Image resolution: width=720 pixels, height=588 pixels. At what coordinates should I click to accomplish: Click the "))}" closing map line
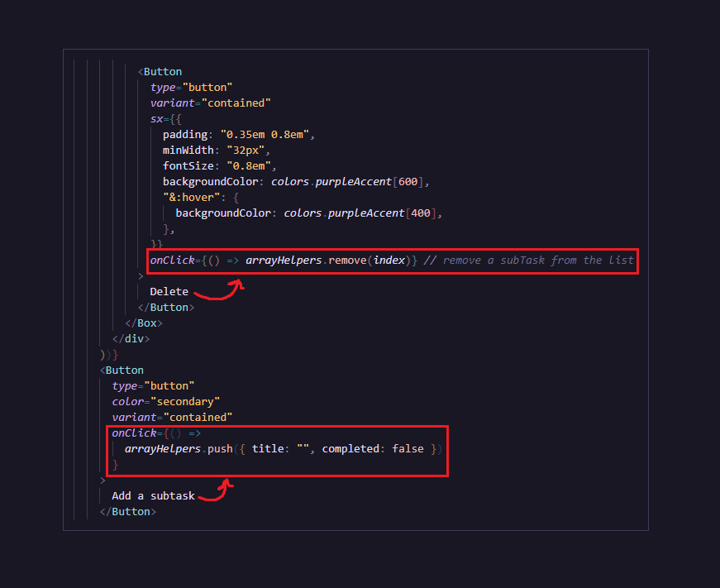109,355
